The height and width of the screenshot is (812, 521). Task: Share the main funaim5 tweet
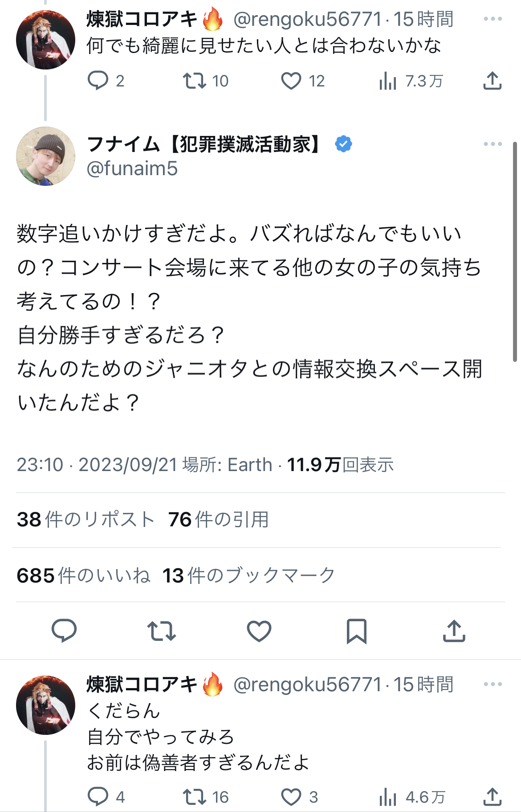pyautogui.click(x=454, y=631)
